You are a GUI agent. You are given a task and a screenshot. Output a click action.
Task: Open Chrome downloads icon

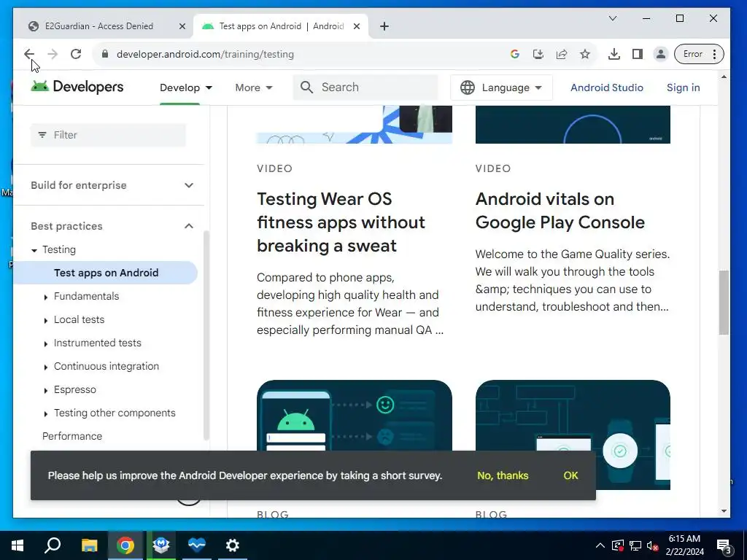tap(614, 54)
